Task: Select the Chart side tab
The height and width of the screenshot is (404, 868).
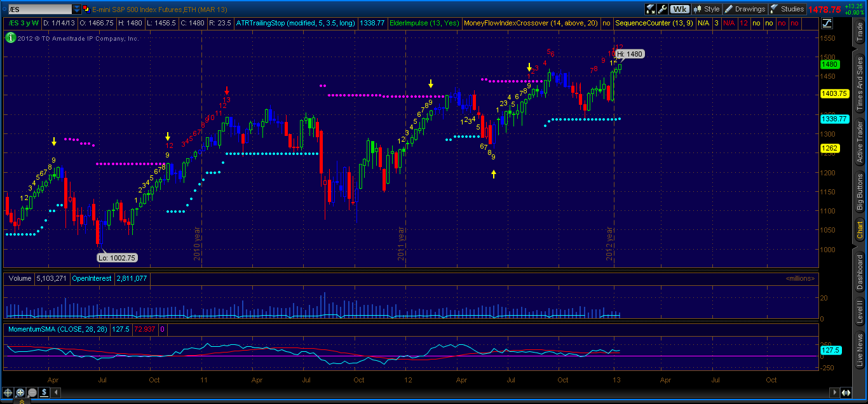Action: pos(860,231)
